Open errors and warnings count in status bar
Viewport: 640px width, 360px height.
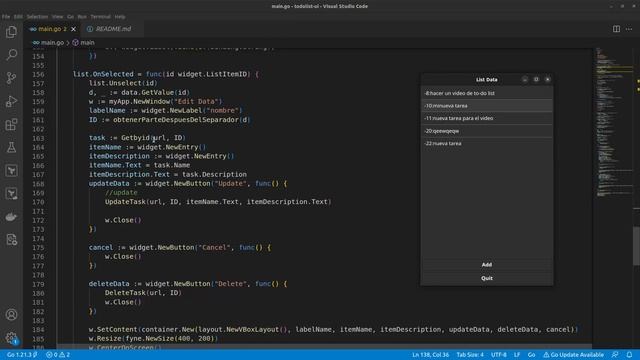tap(58, 355)
